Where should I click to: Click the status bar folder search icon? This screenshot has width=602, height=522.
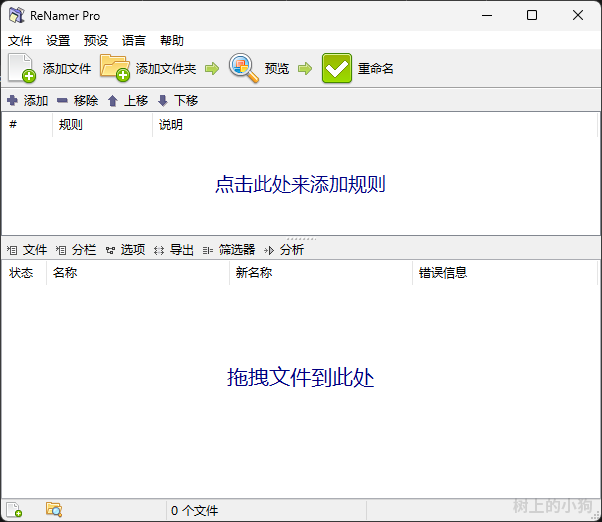(x=54, y=510)
